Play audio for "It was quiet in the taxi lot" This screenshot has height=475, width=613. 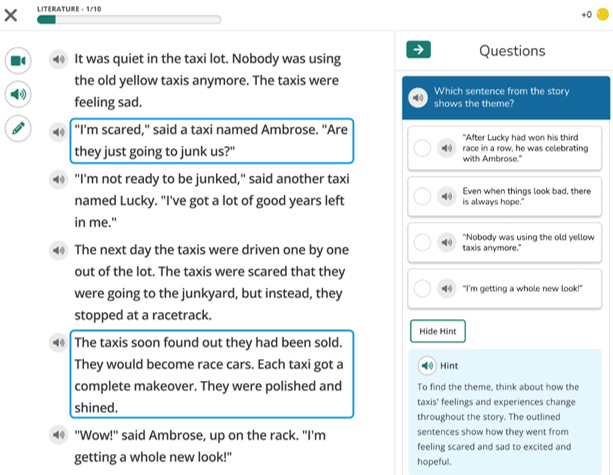[59, 60]
